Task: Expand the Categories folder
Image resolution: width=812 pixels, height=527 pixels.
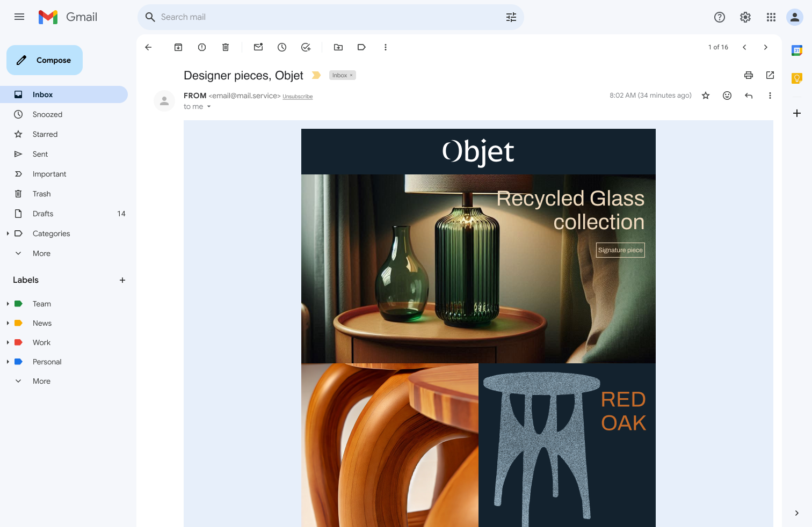Action: click(x=8, y=233)
